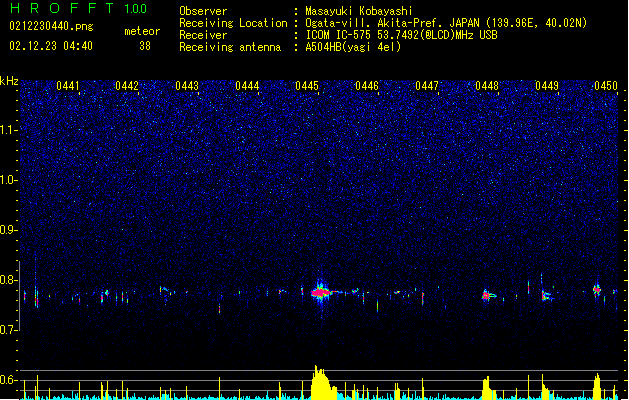Image resolution: width=629 pixels, height=400 pixels.
Task: Click the 0442 time marker
Action: (x=127, y=86)
